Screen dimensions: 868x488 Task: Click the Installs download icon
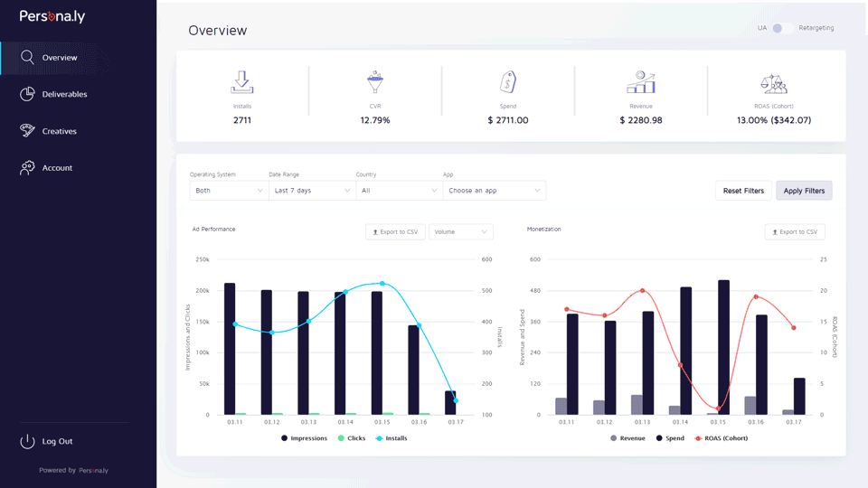click(241, 82)
